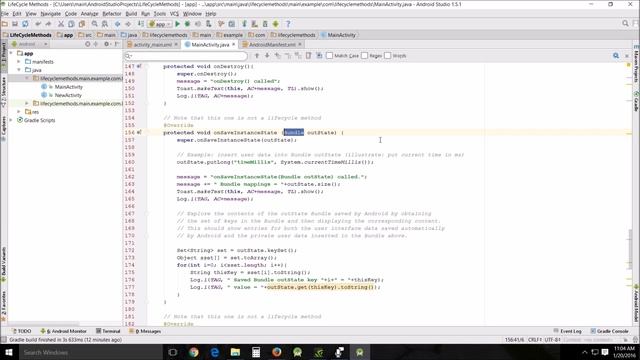Open Chrome from the taskbar
This screenshot has width=640, height=360.
(x=193, y=352)
